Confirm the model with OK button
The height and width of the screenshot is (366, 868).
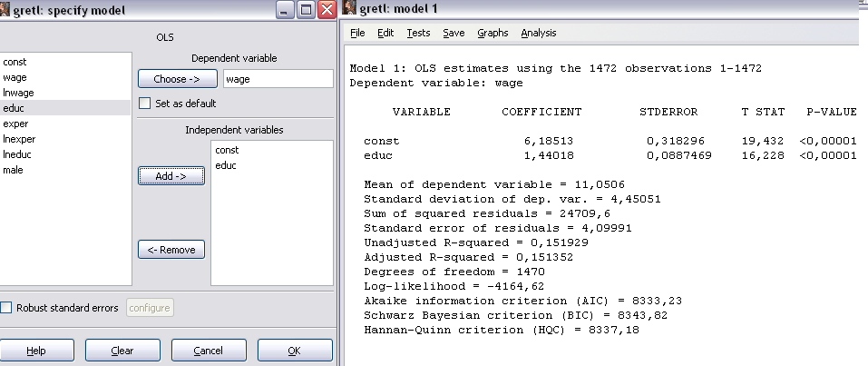[x=295, y=351]
